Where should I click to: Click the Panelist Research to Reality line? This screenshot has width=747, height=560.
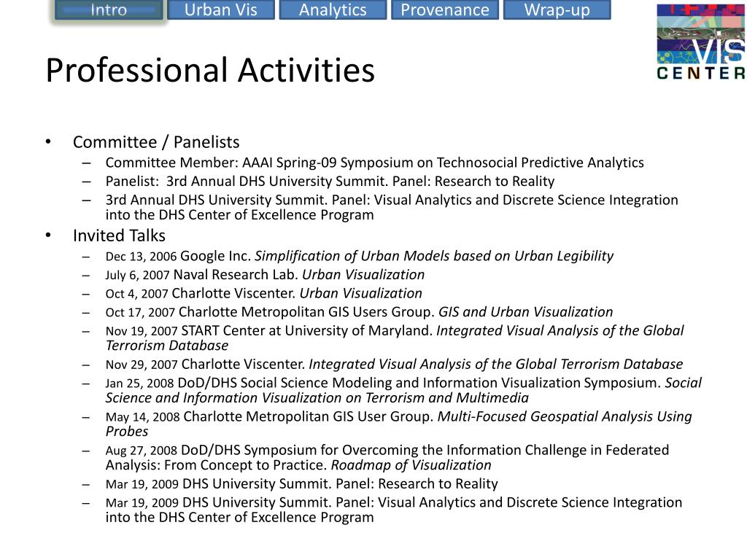[330, 182]
